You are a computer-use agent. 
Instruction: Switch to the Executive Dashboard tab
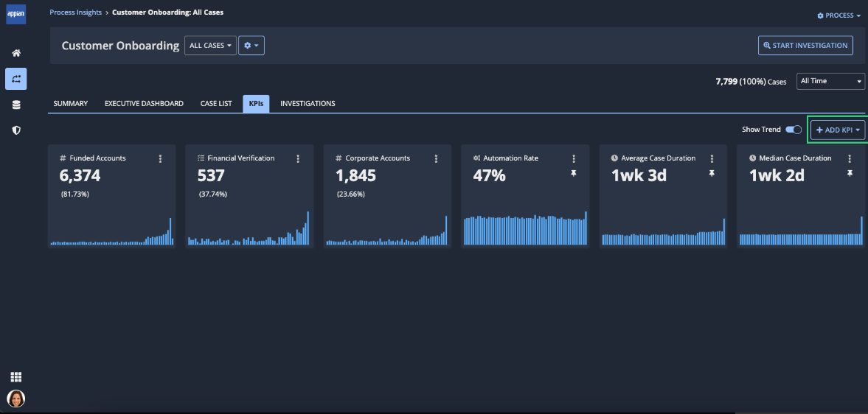(144, 104)
